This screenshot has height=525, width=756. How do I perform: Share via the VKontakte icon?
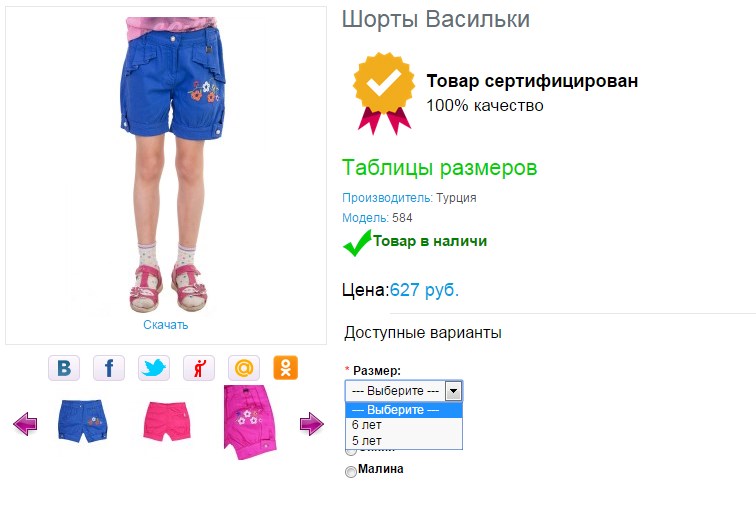pos(64,368)
